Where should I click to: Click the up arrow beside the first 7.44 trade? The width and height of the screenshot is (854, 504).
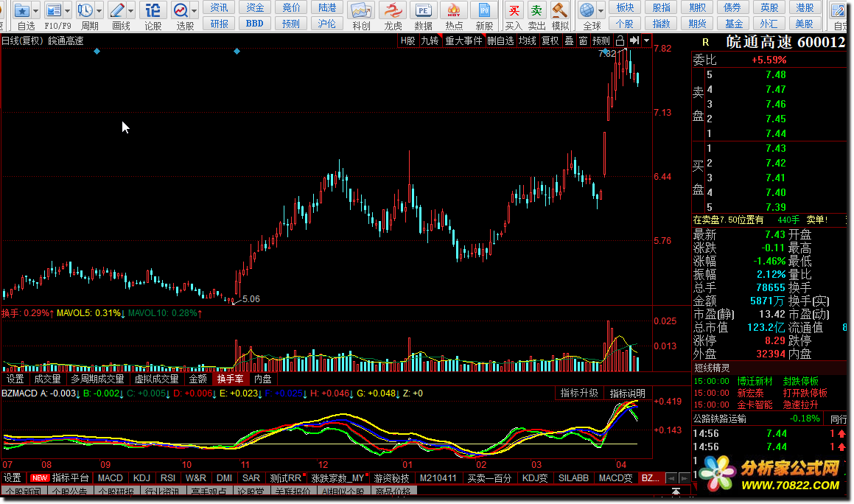pyautogui.click(x=841, y=434)
